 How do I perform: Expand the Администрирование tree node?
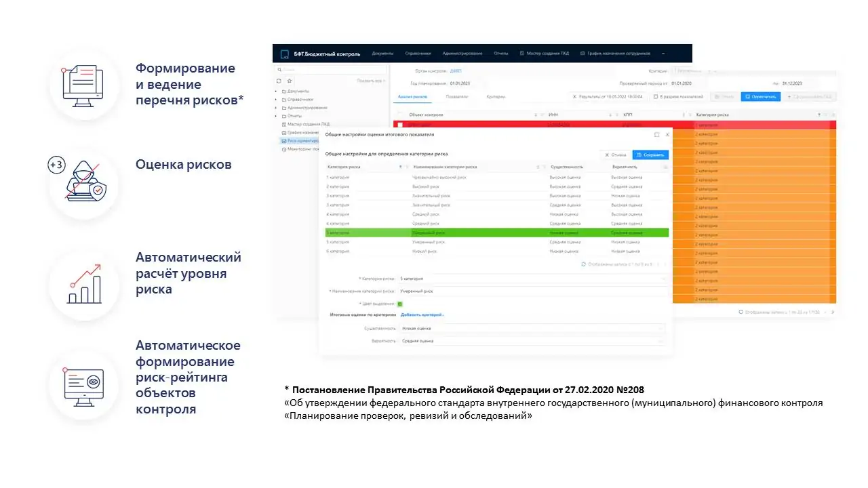coord(276,108)
